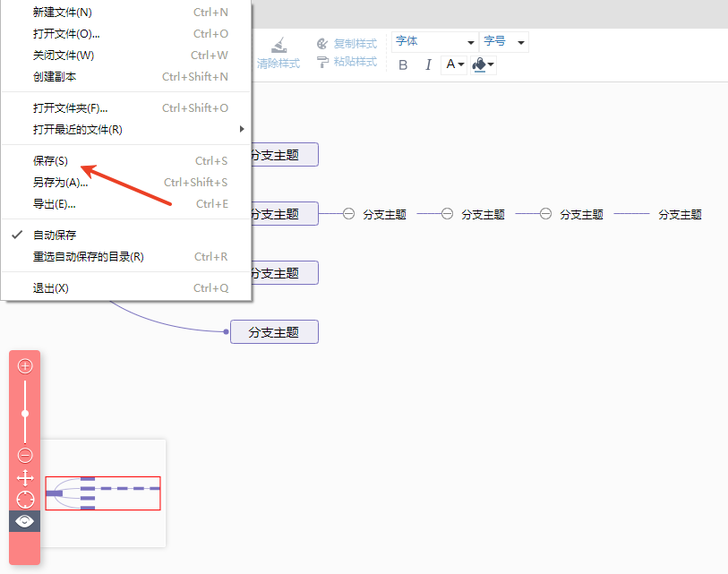Click zoom in plus icon
Screen dimensions: 728x574
(x=25, y=366)
